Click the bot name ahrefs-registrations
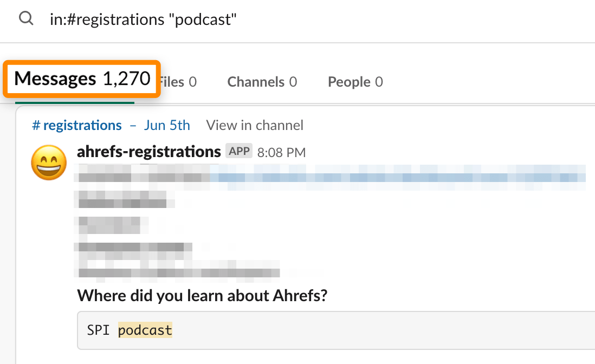 click(x=148, y=151)
